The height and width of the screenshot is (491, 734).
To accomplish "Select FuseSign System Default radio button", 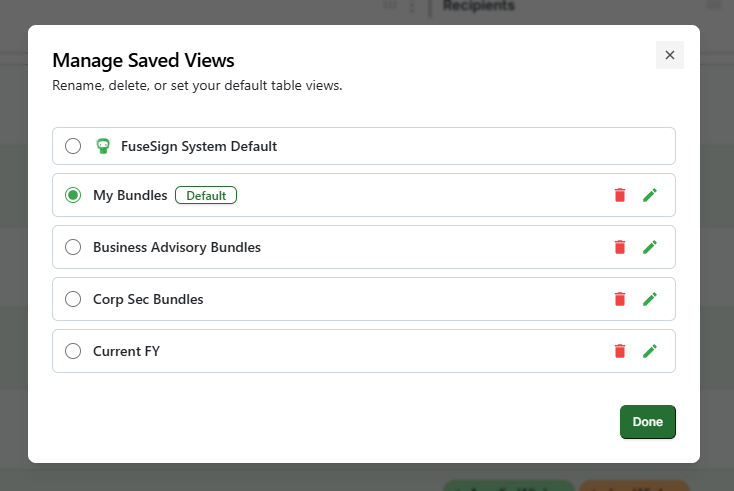I will pyautogui.click(x=73, y=146).
